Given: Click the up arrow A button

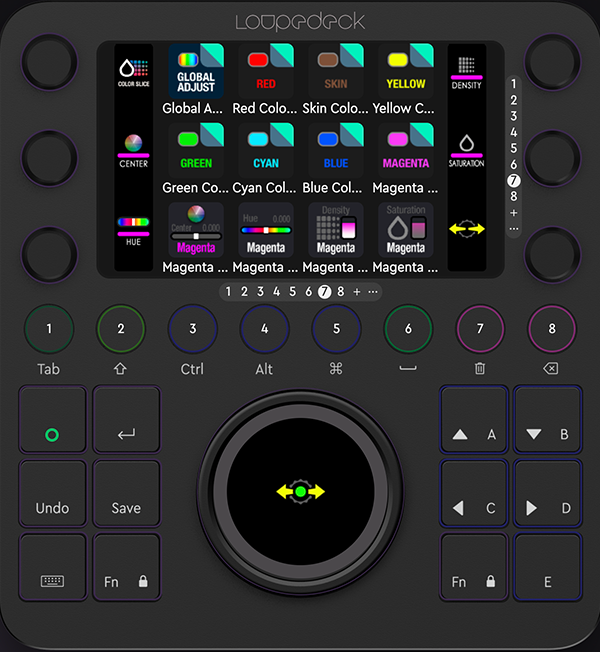Looking at the screenshot, I should pos(474,420).
